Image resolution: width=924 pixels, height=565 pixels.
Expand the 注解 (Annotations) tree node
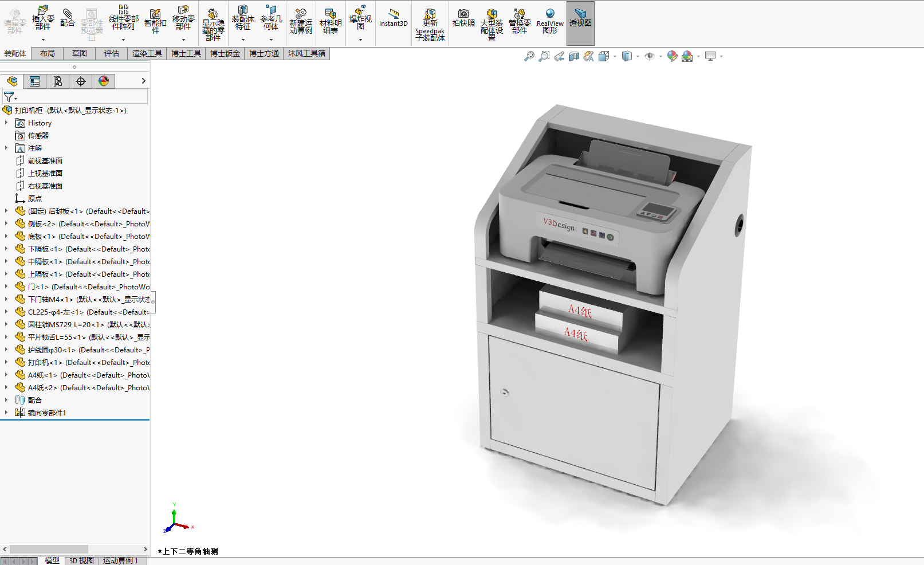click(x=6, y=148)
